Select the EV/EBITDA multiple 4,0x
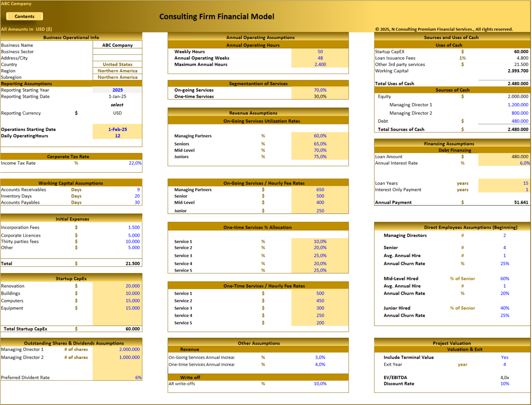This screenshot has height=405, width=532. 504,378
